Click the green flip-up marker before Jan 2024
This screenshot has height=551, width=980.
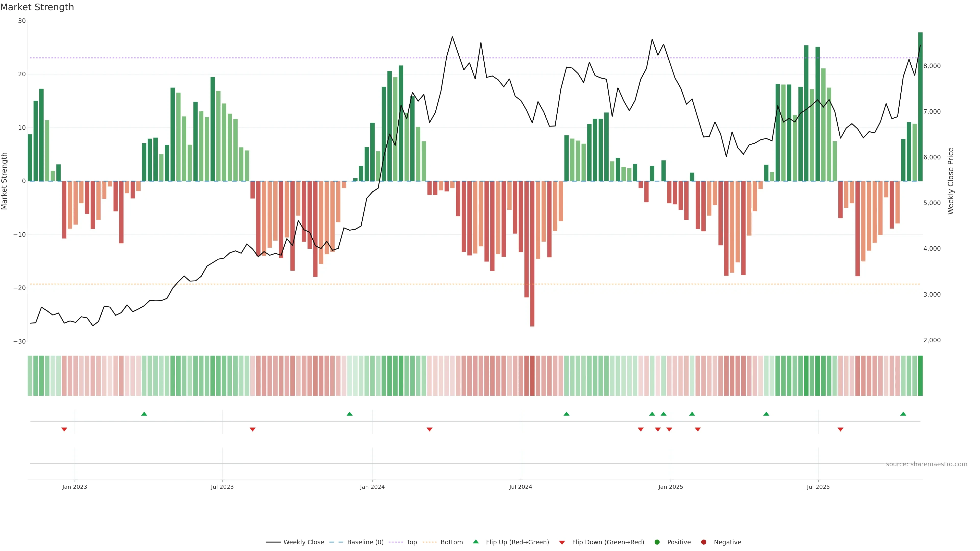pos(350,414)
